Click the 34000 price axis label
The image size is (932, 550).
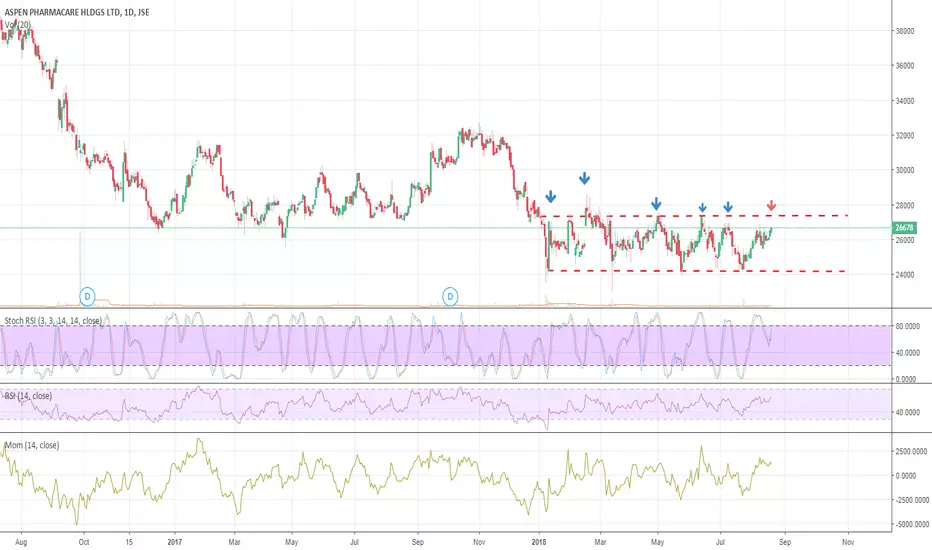(905, 101)
